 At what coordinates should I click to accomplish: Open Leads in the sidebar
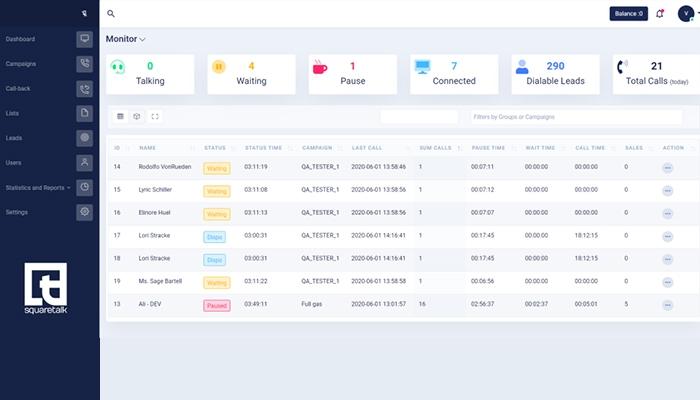coord(13,138)
